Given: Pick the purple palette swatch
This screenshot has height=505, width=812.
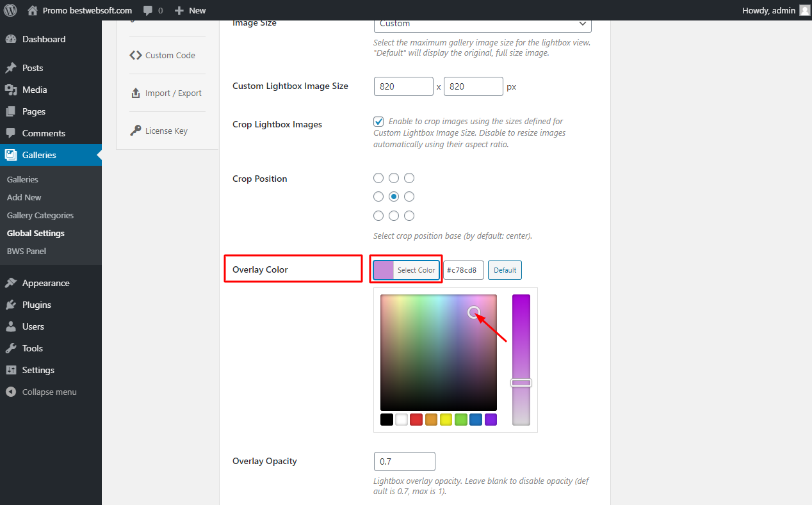Looking at the screenshot, I should pyautogui.click(x=491, y=420).
